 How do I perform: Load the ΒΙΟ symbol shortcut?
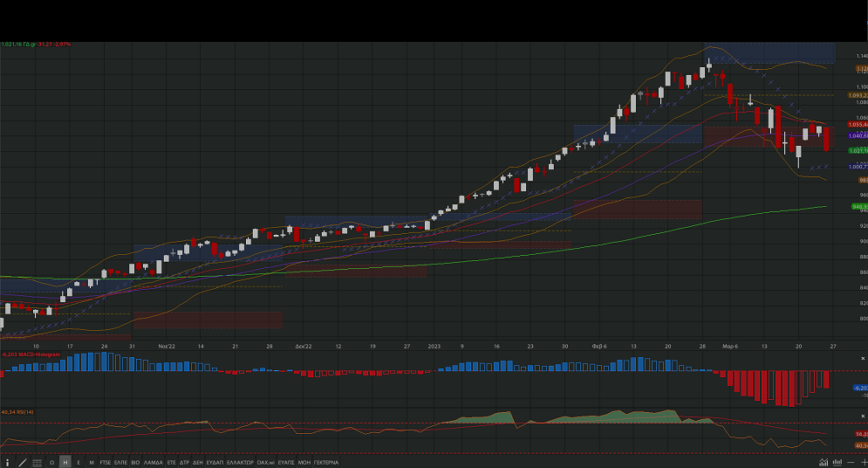click(x=135, y=463)
